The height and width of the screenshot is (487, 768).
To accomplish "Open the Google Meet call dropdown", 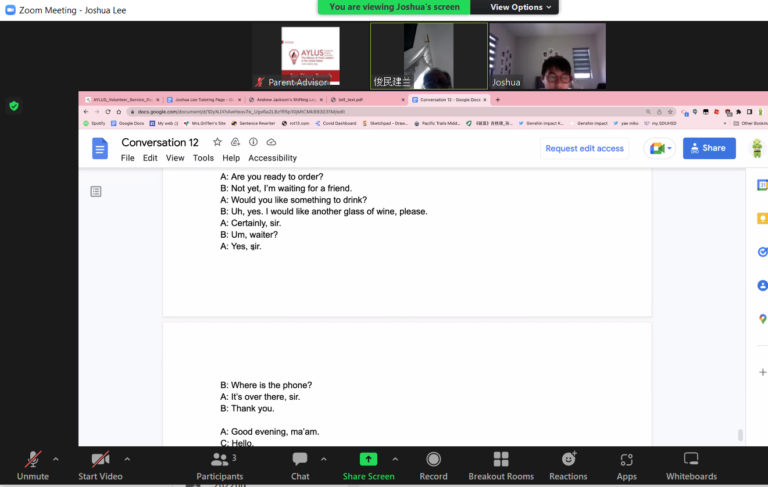I will (x=660, y=148).
